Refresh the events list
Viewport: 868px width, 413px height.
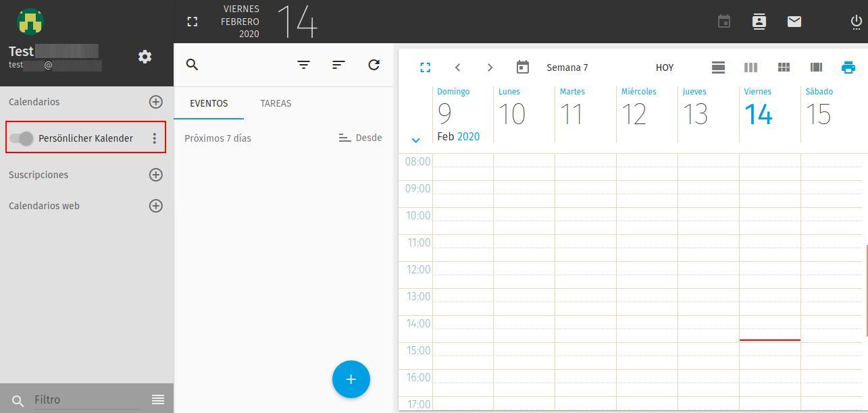coord(374,65)
